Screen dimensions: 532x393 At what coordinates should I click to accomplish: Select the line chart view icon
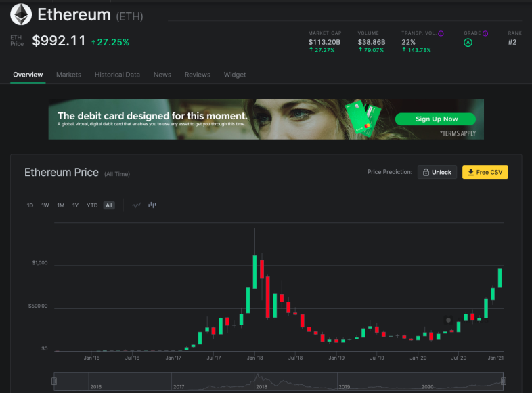point(137,205)
